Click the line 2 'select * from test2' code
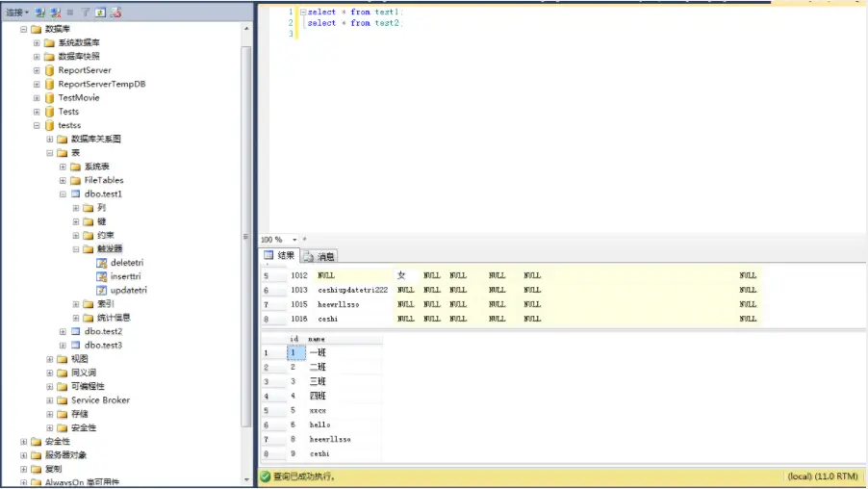This screenshot has width=868, height=489. [354, 23]
